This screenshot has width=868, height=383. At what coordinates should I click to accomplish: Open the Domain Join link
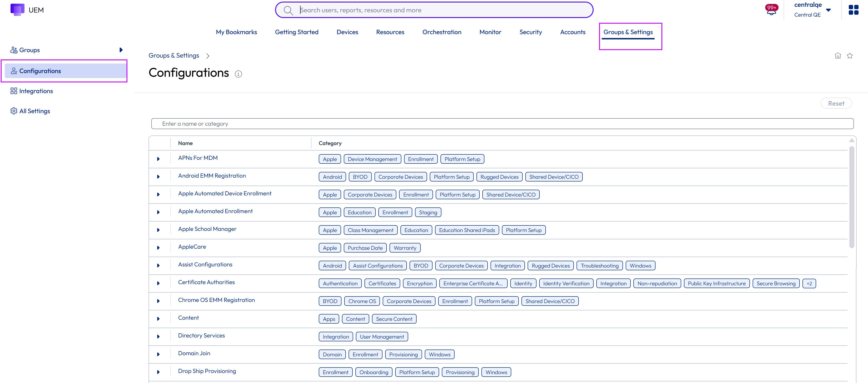[x=194, y=353]
